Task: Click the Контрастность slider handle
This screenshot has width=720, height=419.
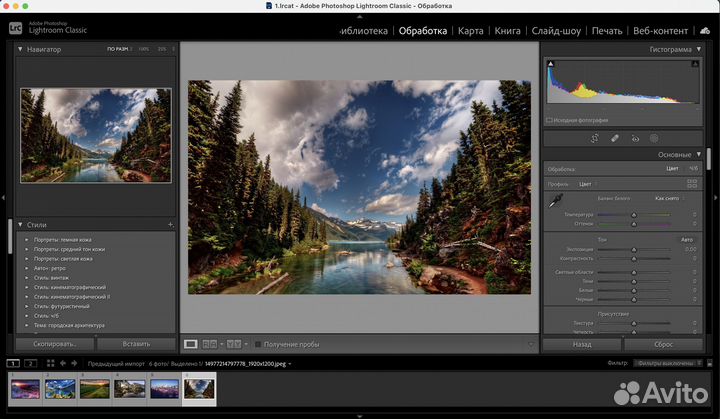Action: [x=634, y=259]
